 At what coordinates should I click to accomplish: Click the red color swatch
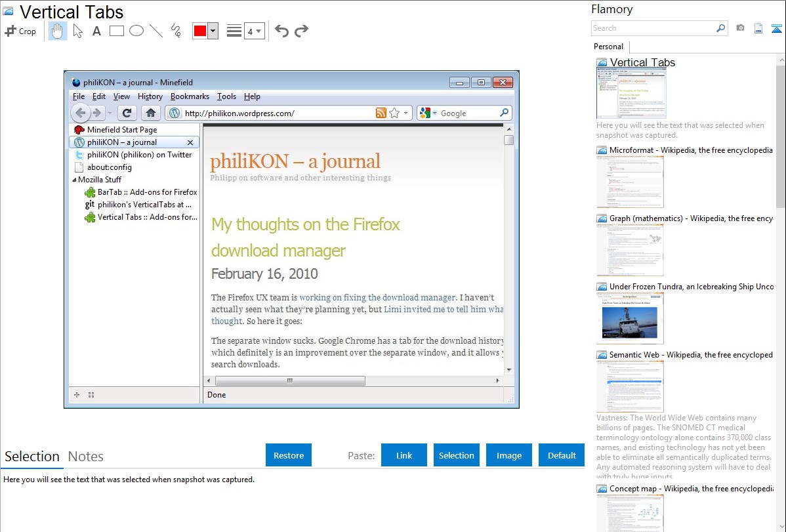(200, 31)
